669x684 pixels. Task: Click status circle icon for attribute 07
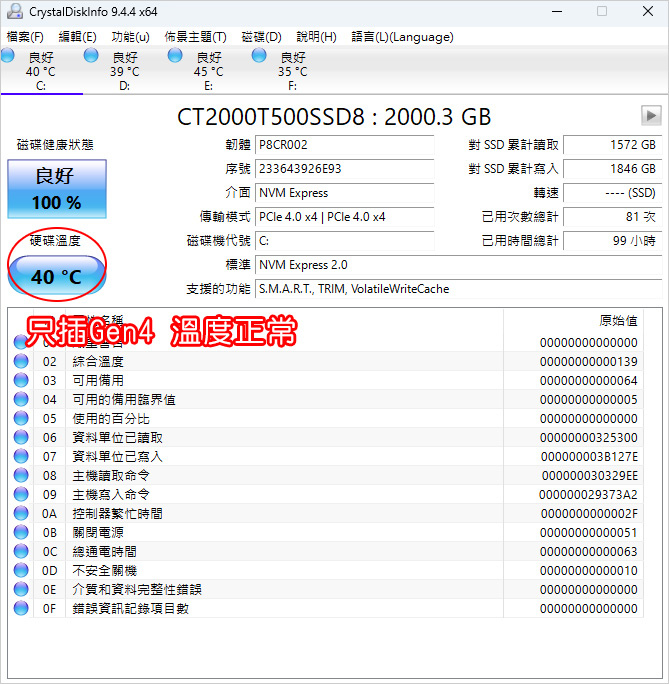tap(21, 456)
